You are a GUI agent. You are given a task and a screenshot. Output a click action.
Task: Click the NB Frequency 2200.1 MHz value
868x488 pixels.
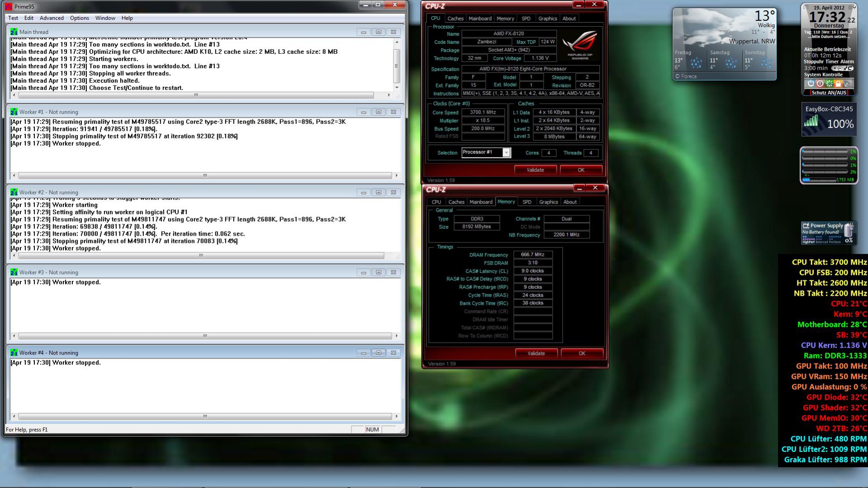tap(566, 235)
